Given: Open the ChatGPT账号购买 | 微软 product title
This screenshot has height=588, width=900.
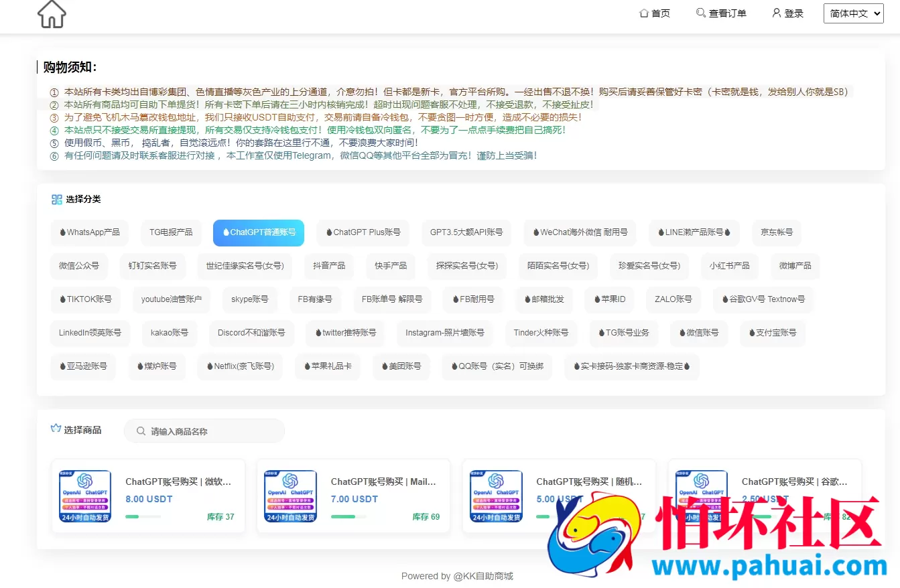Looking at the screenshot, I should click(178, 482).
